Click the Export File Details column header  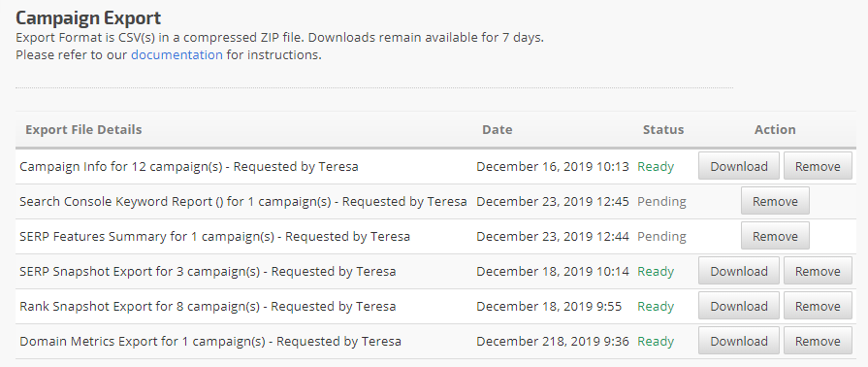83,130
